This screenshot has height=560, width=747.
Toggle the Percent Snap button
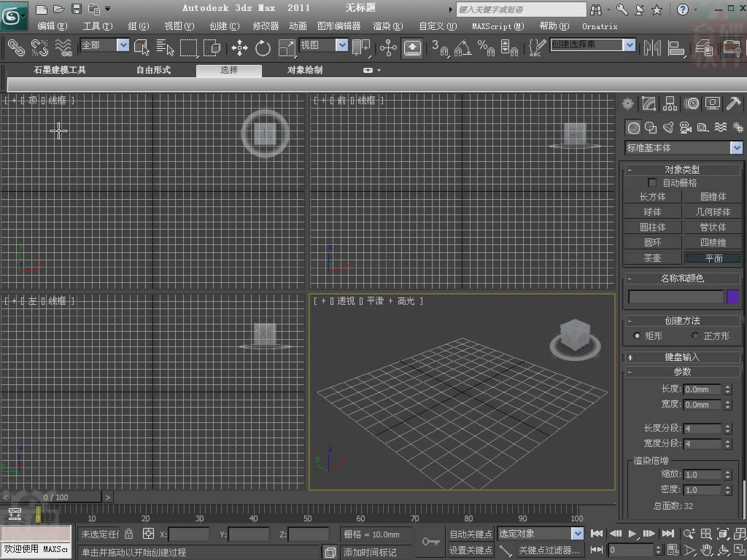coord(486,47)
